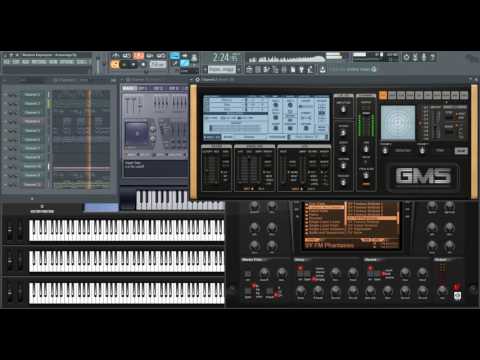The image size is (480, 360).
Task: Click the tempo display in the transport panel
Action: [x=158, y=64]
